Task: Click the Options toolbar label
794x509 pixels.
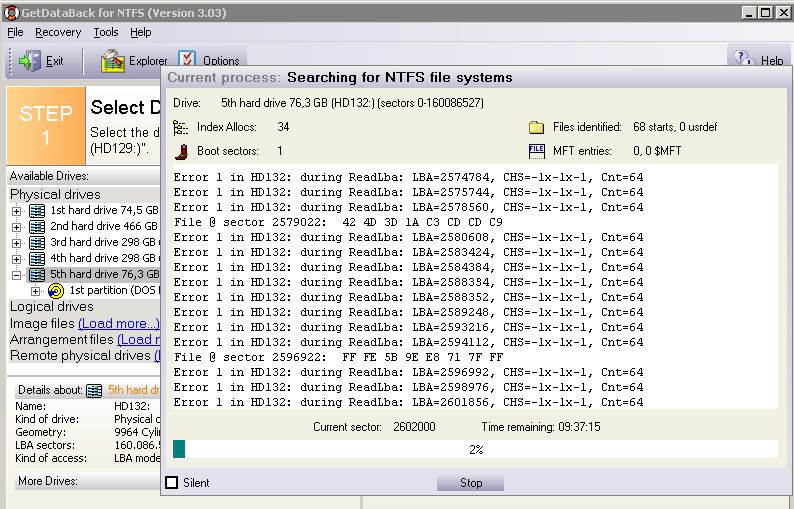Action: [x=221, y=61]
